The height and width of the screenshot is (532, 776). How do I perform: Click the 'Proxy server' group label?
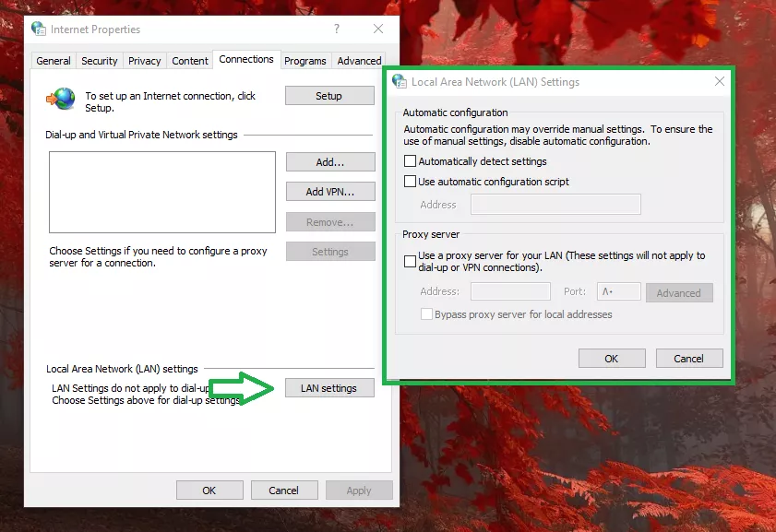[x=431, y=234]
